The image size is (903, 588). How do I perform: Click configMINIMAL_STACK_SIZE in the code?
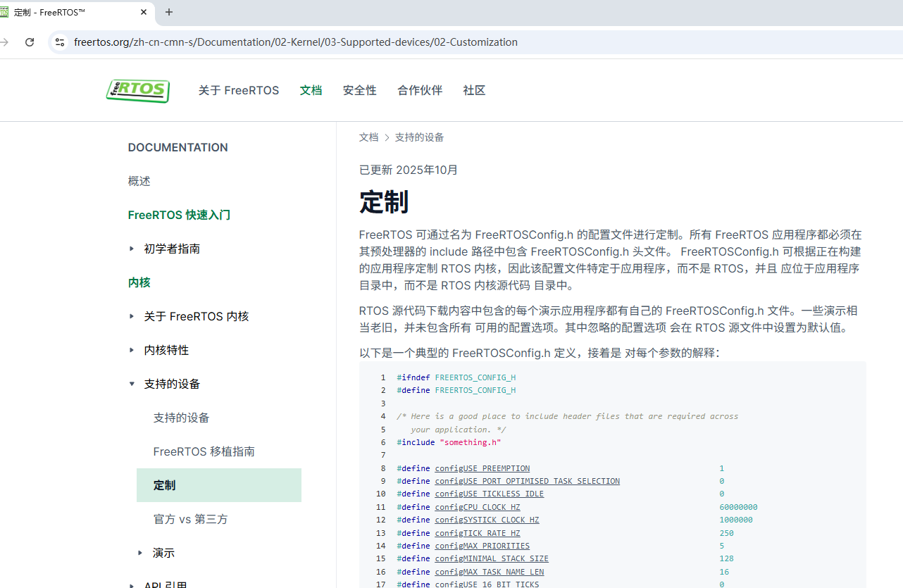(492, 558)
